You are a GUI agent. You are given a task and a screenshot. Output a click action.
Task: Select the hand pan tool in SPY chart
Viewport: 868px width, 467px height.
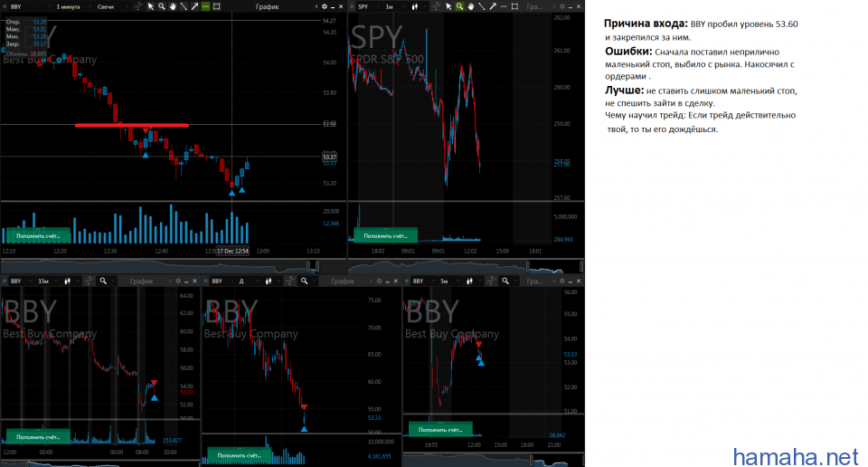(470, 6)
